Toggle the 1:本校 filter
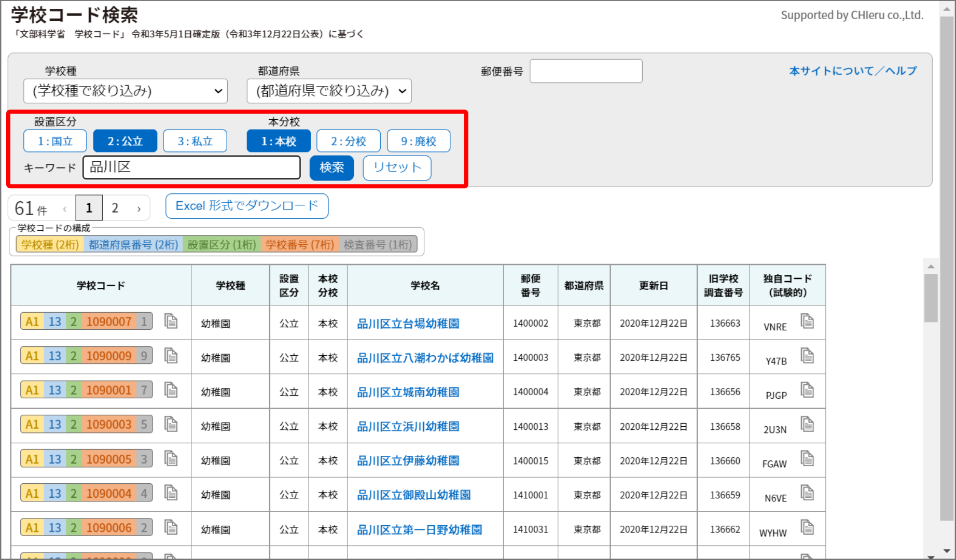 pyautogui.click(x=279, y=141)
